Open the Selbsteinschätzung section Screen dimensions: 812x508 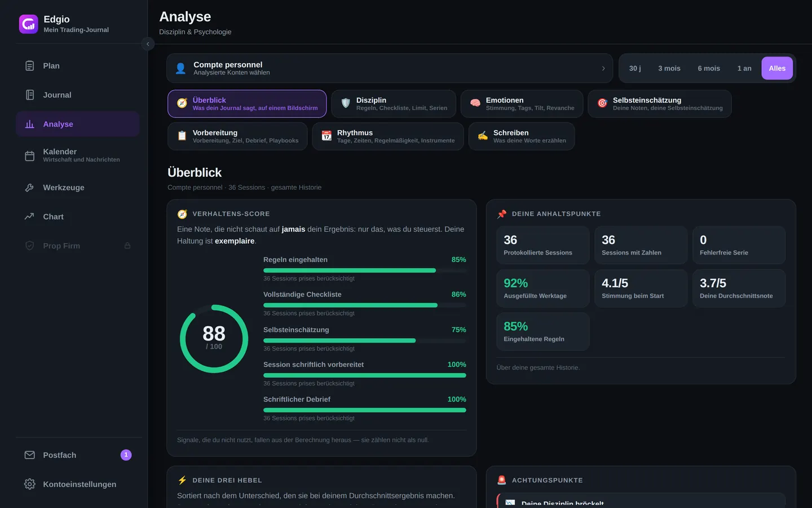pyautogui.click(x=660, y=104)
